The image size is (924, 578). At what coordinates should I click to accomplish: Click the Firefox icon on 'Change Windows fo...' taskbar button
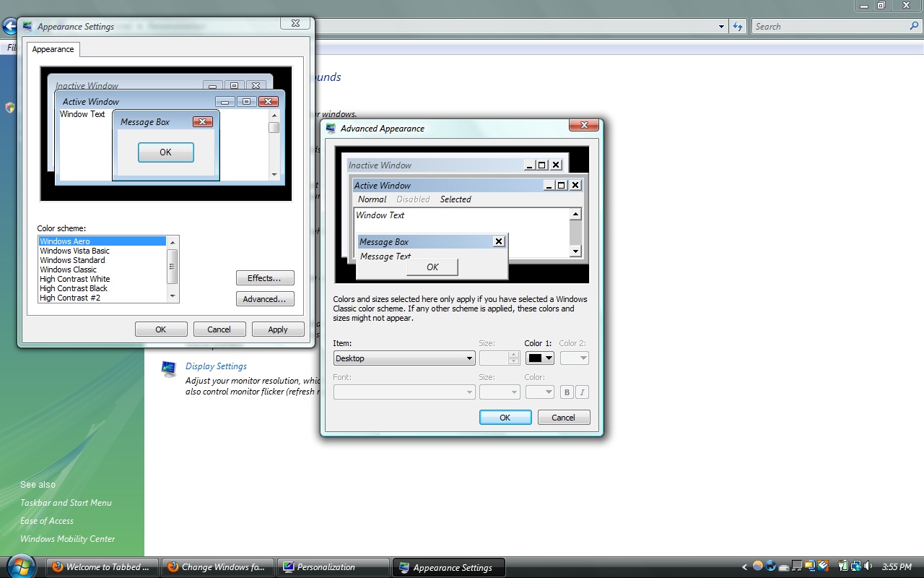tap(173, 567)
